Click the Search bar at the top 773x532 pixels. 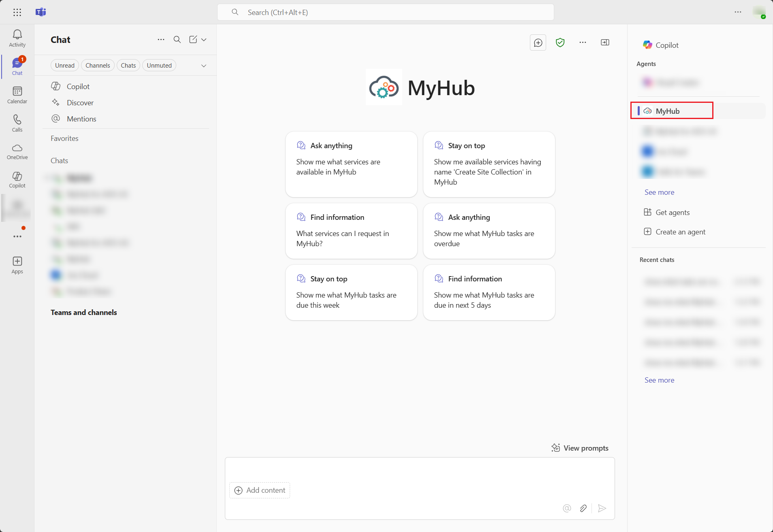point(385,12)
